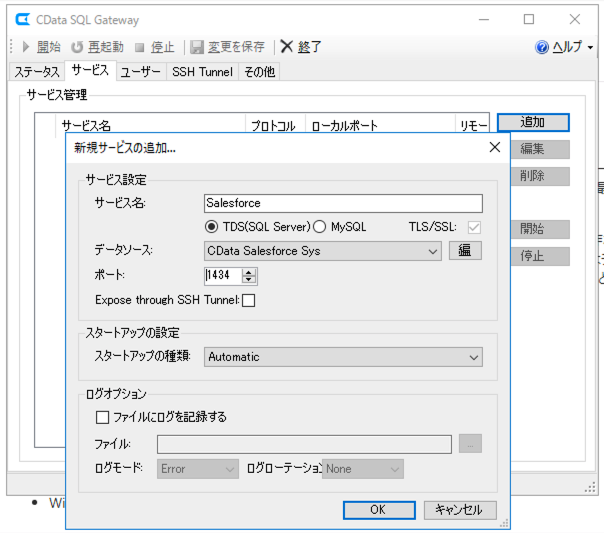Click the キャンセル button
This screenshot has height=533, width=604.
point(460,510)
